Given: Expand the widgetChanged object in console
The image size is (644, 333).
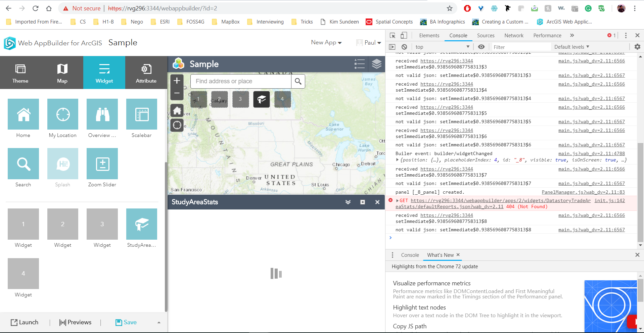Looking at the screenshot, I should point(398,160).
